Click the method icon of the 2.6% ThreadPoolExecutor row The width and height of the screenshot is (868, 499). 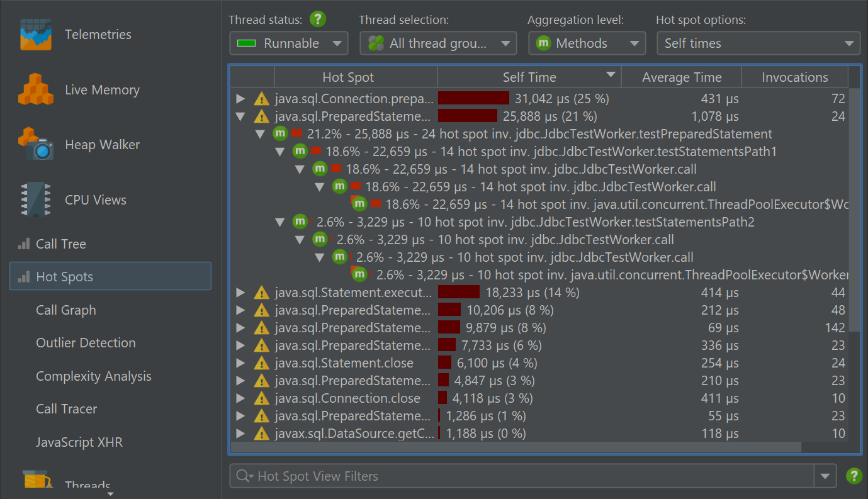coord(359,274)
